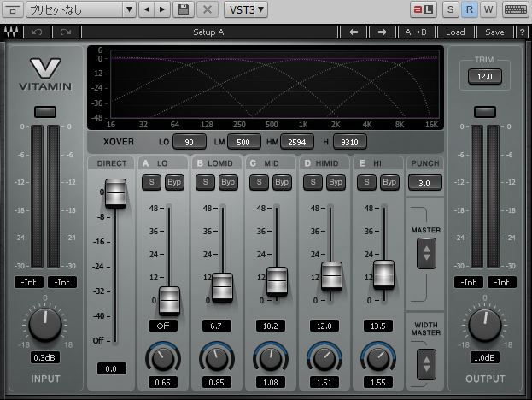Click the LOMID band width knob
Viewport: 532px width, 400px height.
(x=217, y=359)
